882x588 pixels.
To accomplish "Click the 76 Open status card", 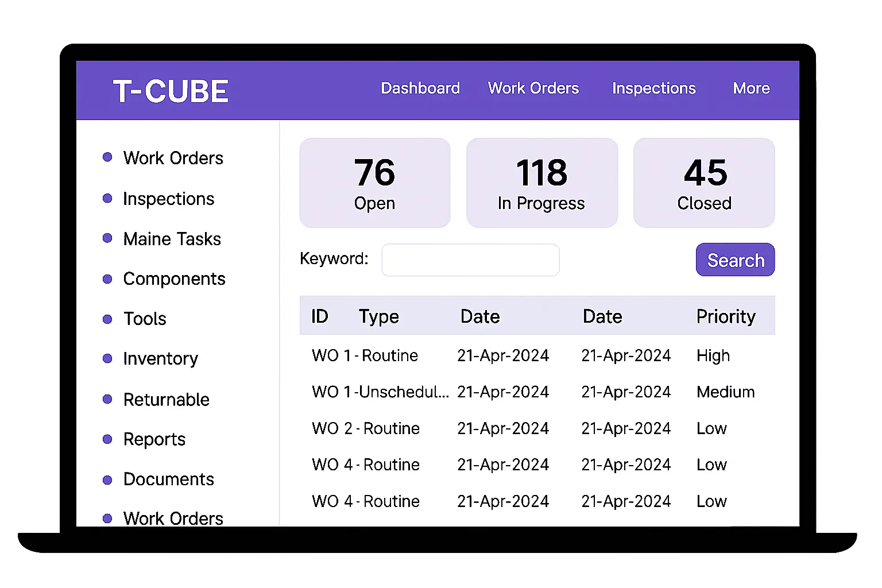I will coord(374,183).
